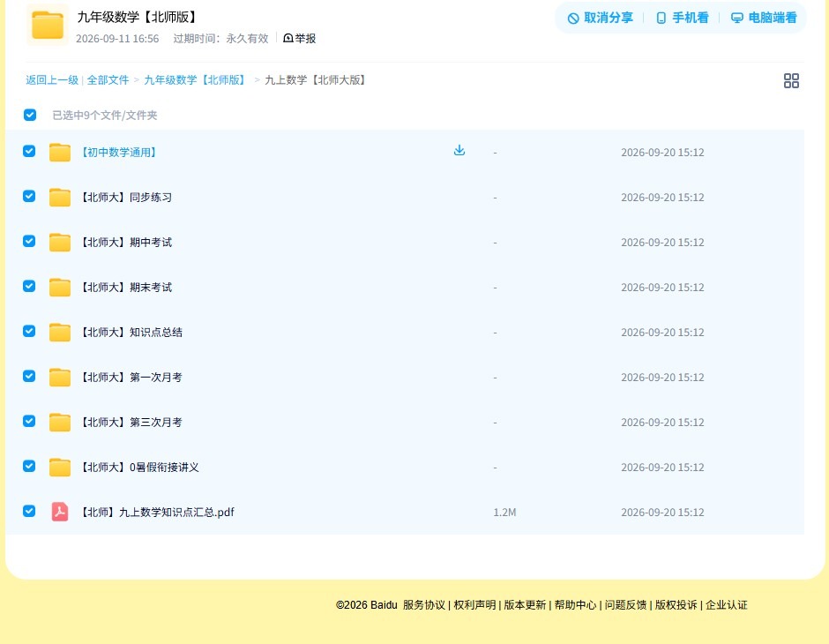Click folder icon of 【北师大】期中考试
The width and height of the screenshot is (829, 644).
60,242
